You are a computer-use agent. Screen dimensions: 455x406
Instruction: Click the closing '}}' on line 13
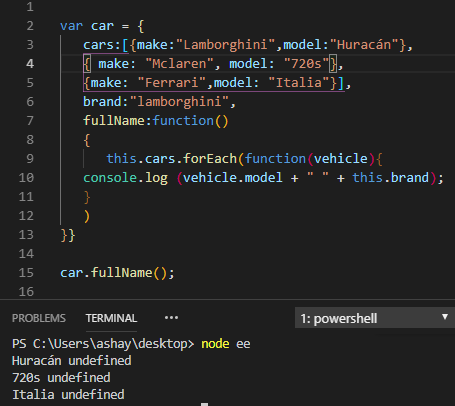68,235
